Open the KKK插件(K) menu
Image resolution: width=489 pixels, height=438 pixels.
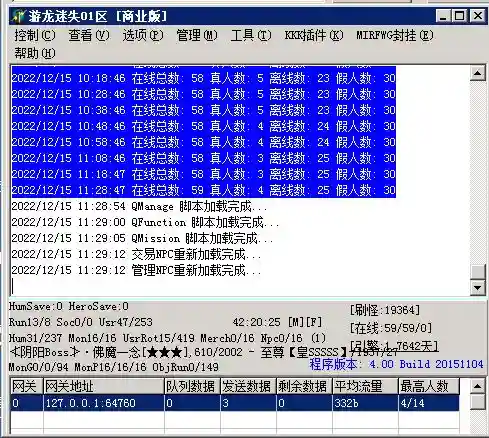click(314, 35)
